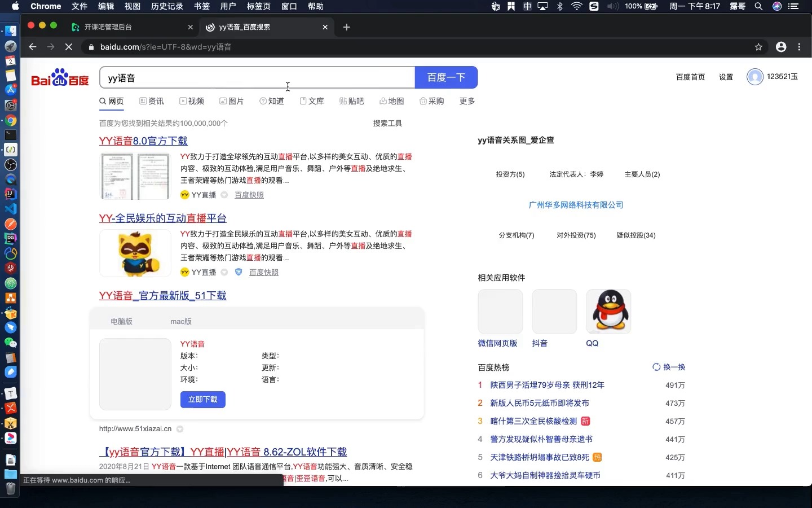The image size is (812, 508).
Task: Open the QQ penguin app icon
Action: pyautogui.click(x=608, y=312)
